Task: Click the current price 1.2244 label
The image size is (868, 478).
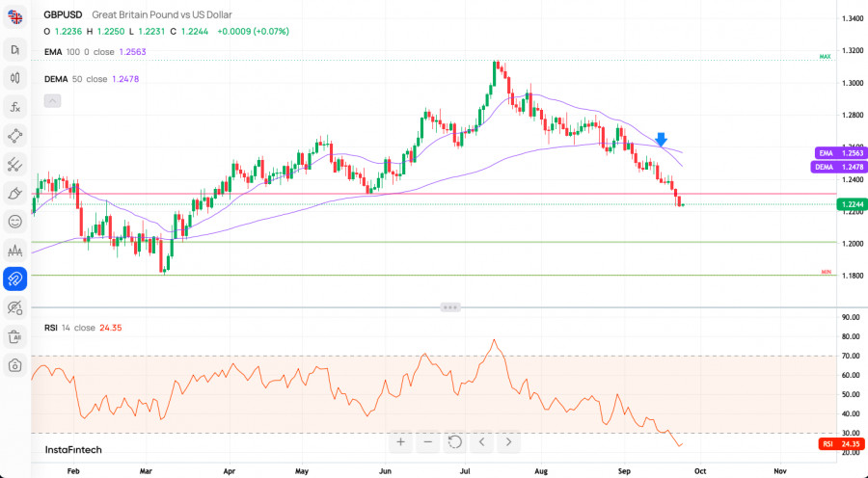Action: click(853, 204)
